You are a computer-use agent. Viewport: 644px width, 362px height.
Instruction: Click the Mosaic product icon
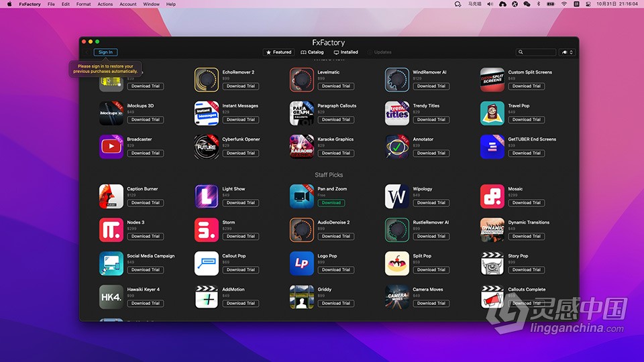click(492, 196)
